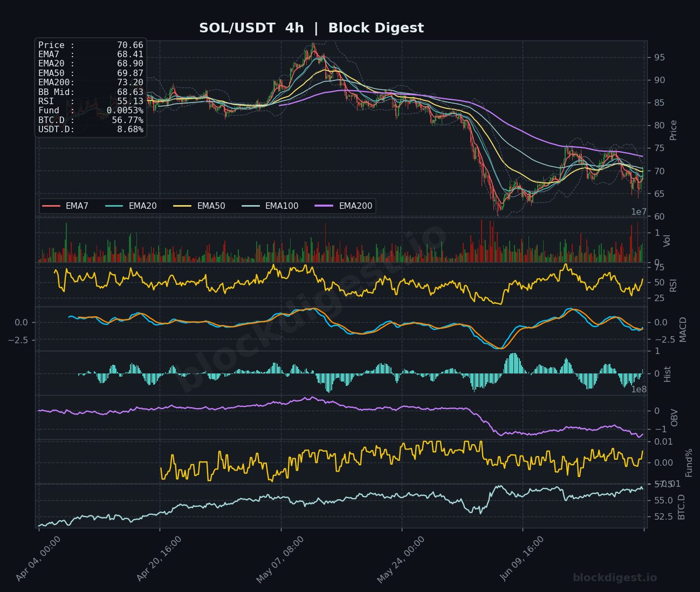
Task: Click the 95 price tick label
Action: pyautogui.click(x=660, y=58)
